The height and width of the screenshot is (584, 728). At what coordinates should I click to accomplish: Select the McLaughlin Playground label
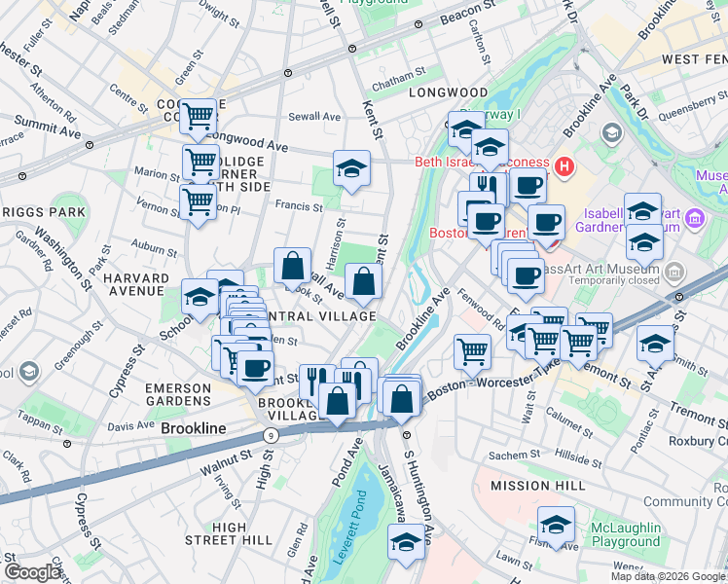(x=626, y=534)
